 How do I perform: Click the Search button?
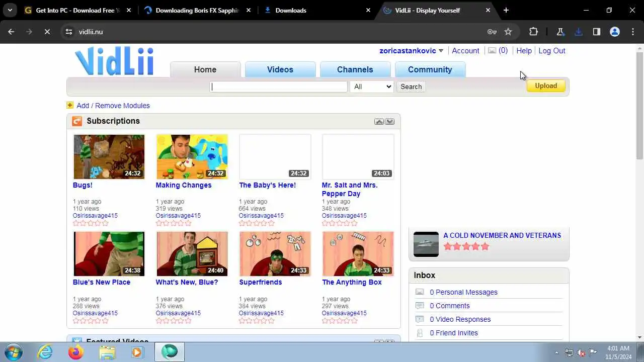411,86
